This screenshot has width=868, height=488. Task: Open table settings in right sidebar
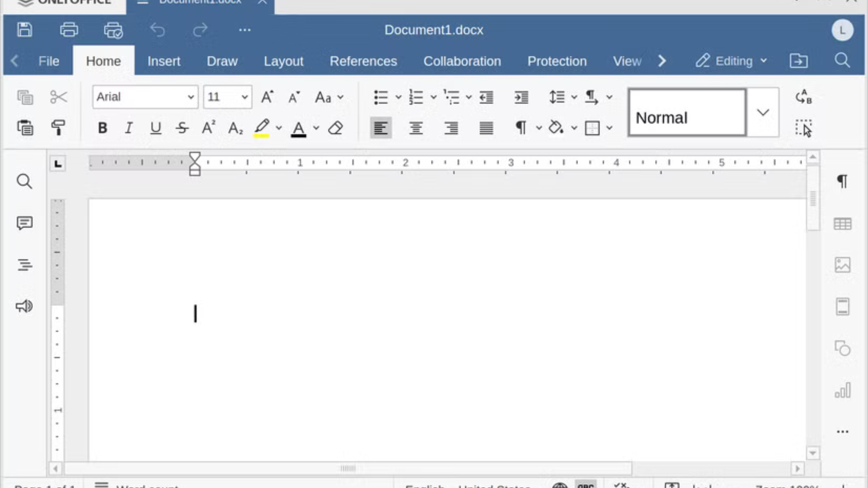[842, 224]
